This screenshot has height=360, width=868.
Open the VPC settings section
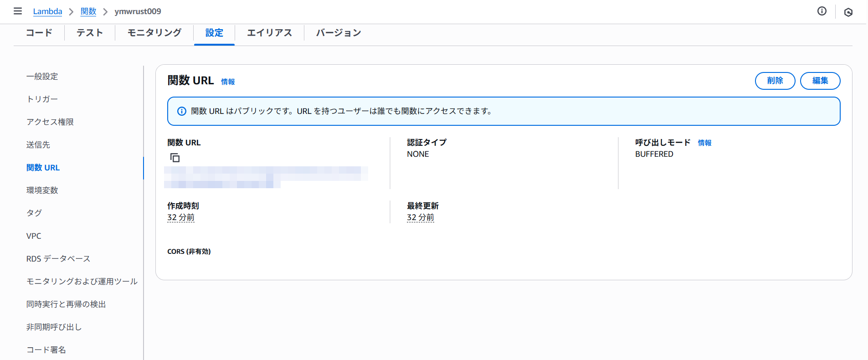[34, 236]
